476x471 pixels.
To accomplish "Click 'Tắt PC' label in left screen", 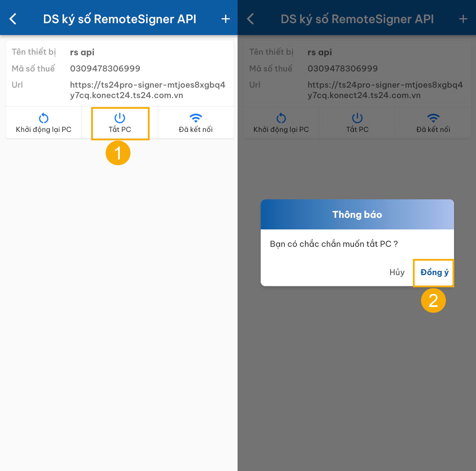I will [x=120, y=129].
